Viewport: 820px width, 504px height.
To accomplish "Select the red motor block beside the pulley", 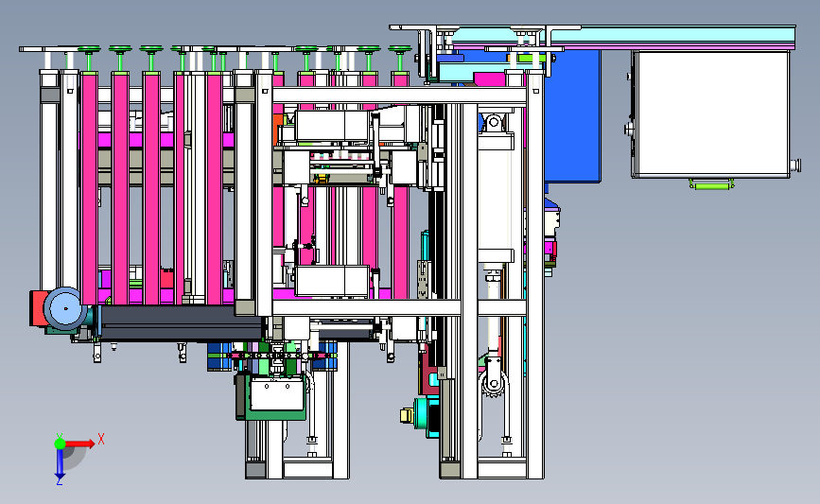I will point(37,309).
